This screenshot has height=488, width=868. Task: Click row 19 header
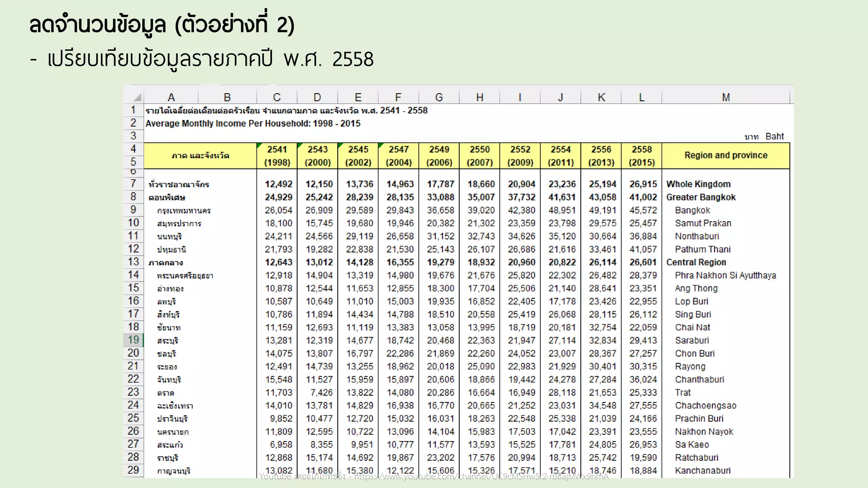coord(133,340)
